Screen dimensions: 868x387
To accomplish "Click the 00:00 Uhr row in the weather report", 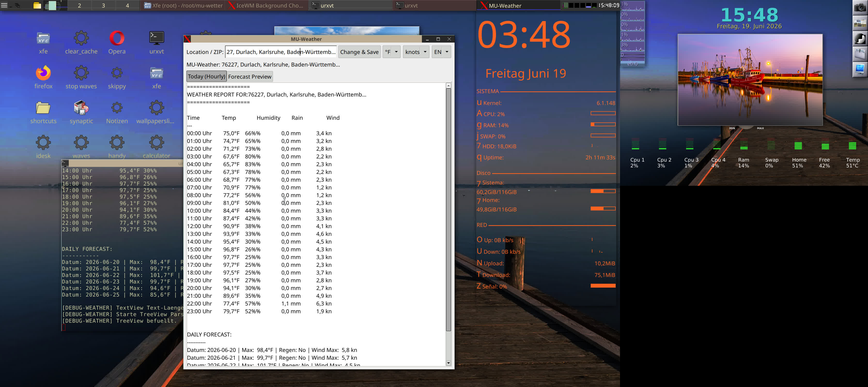I will tap(259, 133).
